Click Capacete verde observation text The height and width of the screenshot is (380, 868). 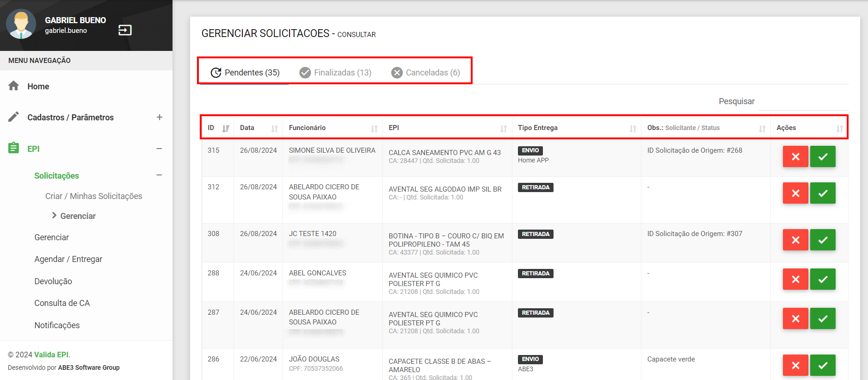tap(671, 359)
